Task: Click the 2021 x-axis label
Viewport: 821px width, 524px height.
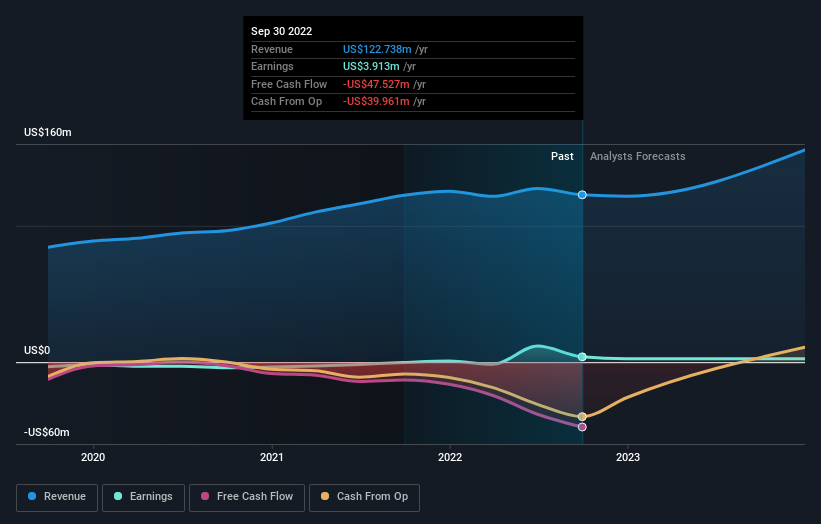Action: (x=272, y=457)
